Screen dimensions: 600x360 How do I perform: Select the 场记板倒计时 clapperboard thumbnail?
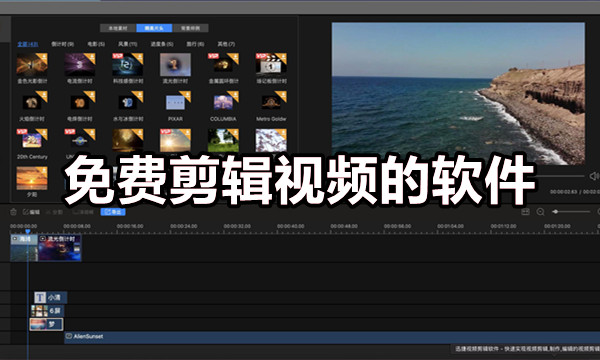click(271, 64)
